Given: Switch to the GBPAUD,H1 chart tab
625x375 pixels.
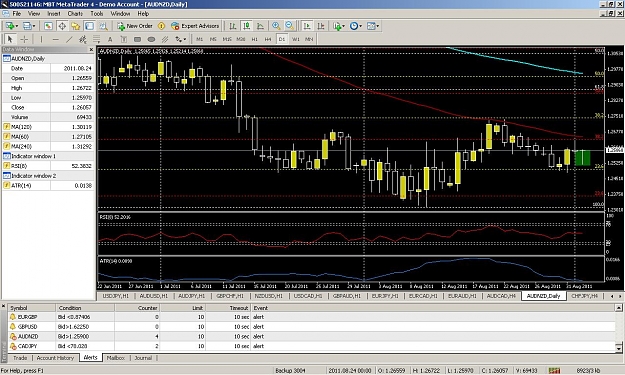Looking at the screenshot, I should tap(346, 296).
